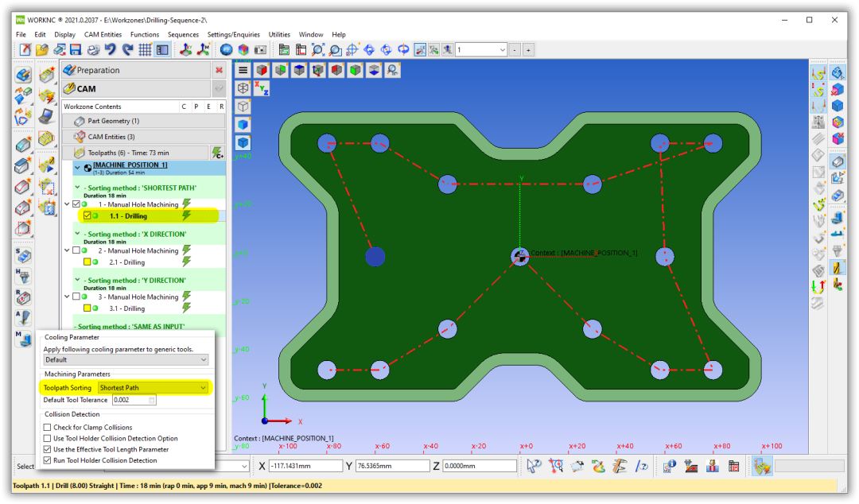The width and height of the screenshot is (859, 504).
Task: Click the cursor question-mark query icon
Action: pyautogui.click(x=534, y=466)
